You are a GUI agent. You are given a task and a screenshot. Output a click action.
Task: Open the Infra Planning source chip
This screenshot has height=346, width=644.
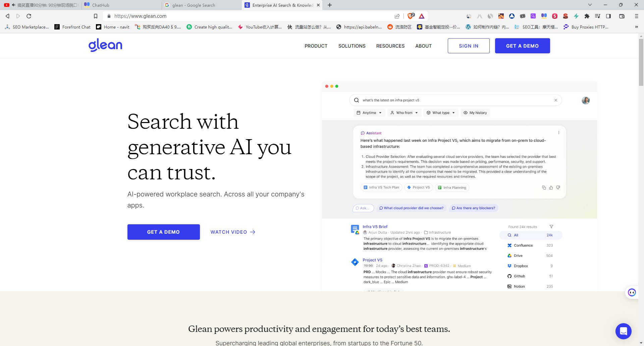pyautogui.click(x=452, y=187)
